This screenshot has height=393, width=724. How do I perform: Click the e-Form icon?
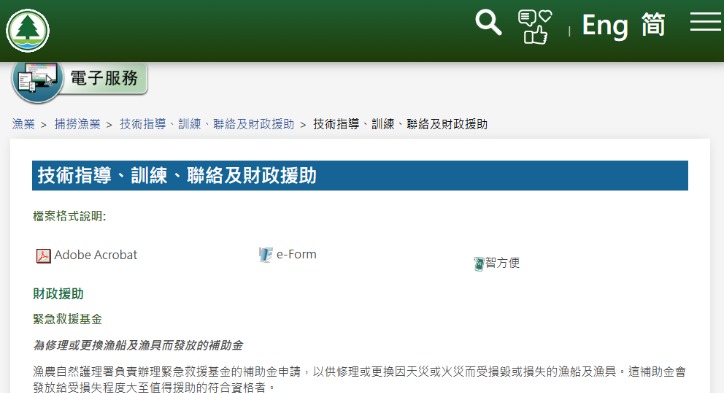click(x=265, y=254)
